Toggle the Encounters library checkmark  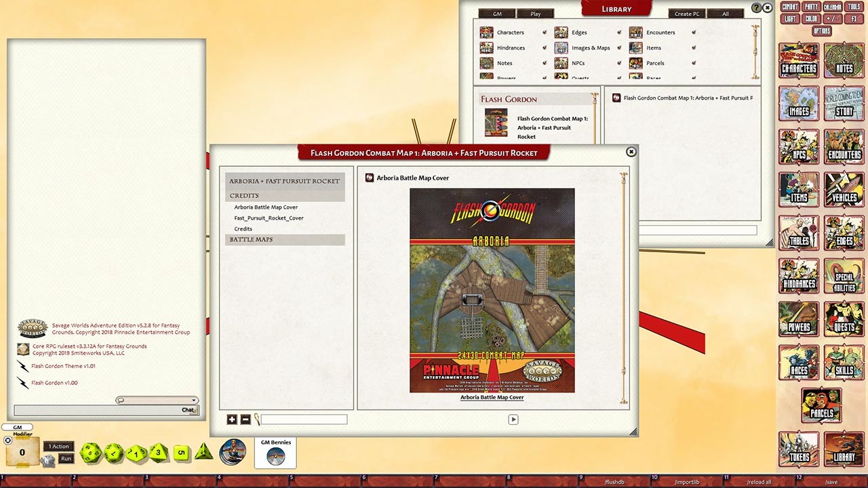[x=693, y=32]
